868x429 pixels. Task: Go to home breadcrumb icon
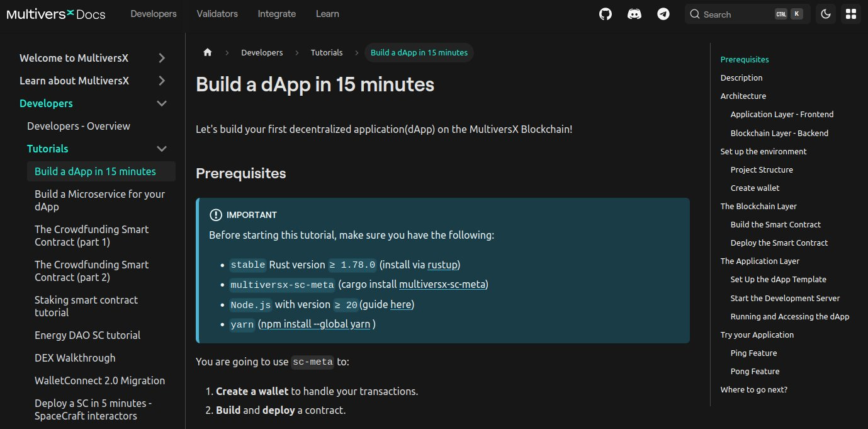pos(208,52)
